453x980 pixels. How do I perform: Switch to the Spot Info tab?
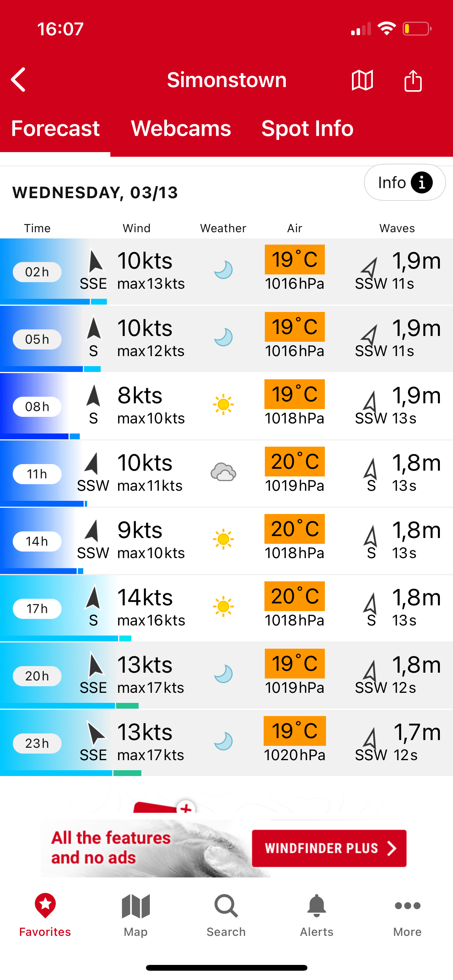307,128
